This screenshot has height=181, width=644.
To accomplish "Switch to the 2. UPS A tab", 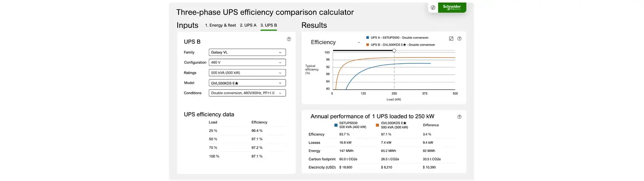I will click(x=248, y=25).
